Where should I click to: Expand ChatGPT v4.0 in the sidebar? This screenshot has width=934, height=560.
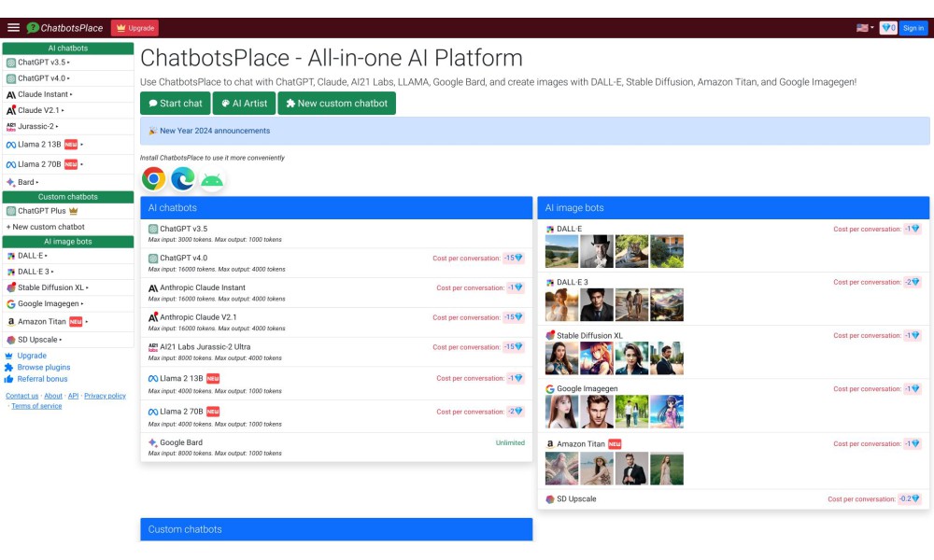pos(68,78)
